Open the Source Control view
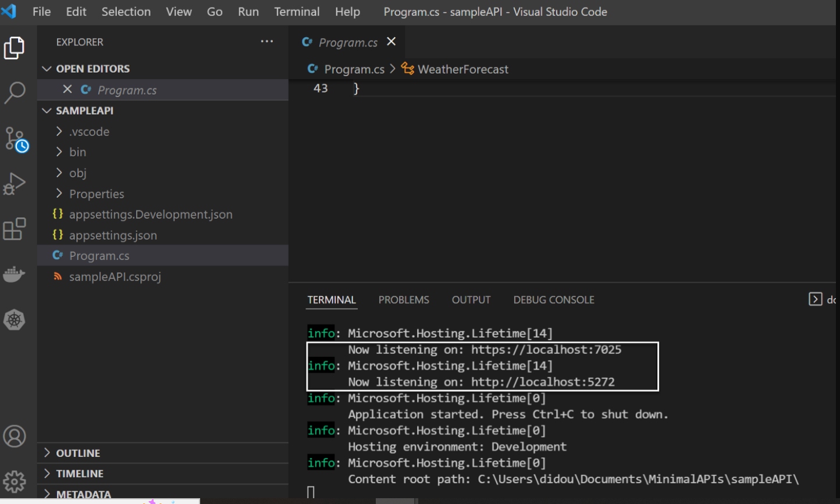 click(x=15, y=139)
